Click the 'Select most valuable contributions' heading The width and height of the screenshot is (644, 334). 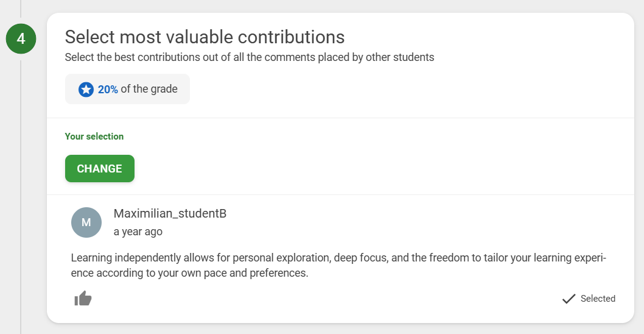[x=205, y=37]
